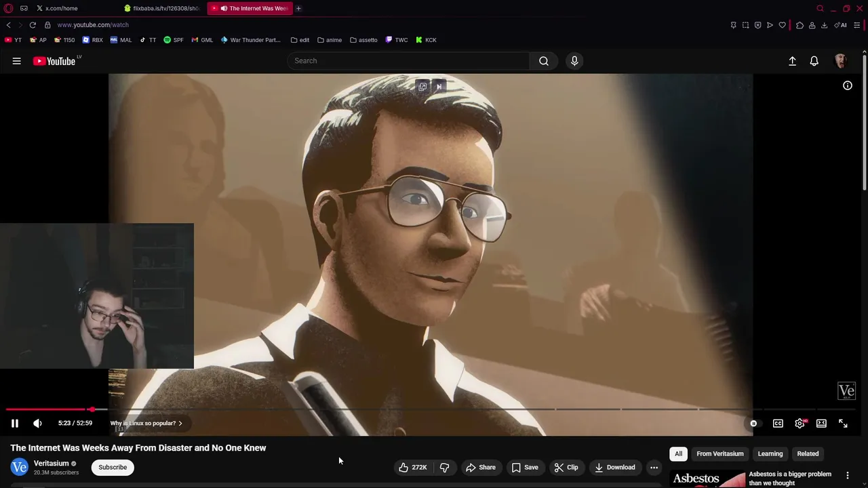Open player settings gear
This screenshot has width=868, height=488.
point(800,424)
